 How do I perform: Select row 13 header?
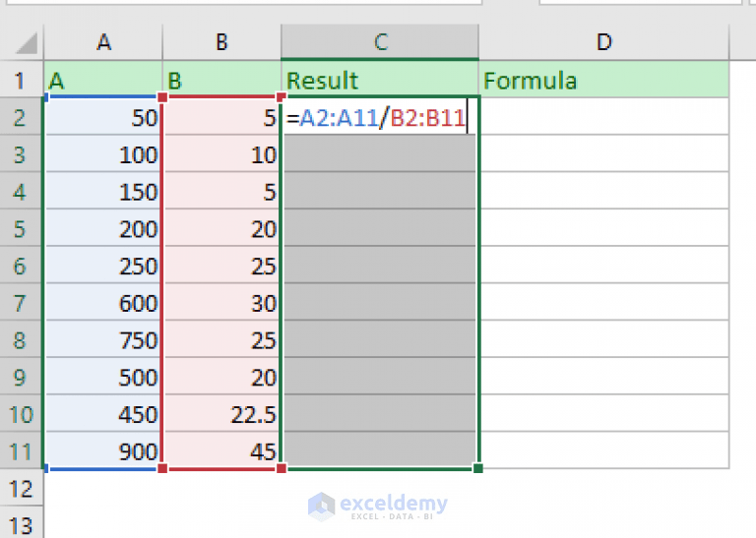pyautogui.click(x=22, y=523)
